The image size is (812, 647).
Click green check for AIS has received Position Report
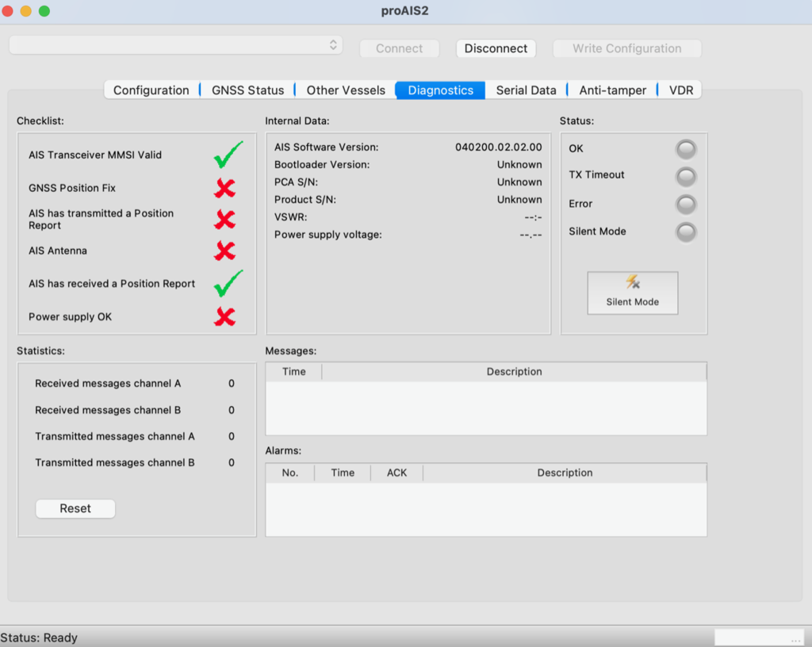click(x=228, y=283)
